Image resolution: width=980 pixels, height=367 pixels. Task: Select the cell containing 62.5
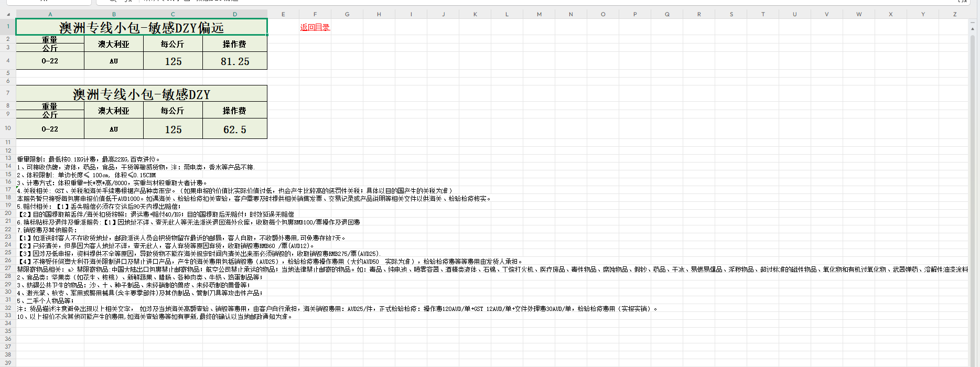234,129
